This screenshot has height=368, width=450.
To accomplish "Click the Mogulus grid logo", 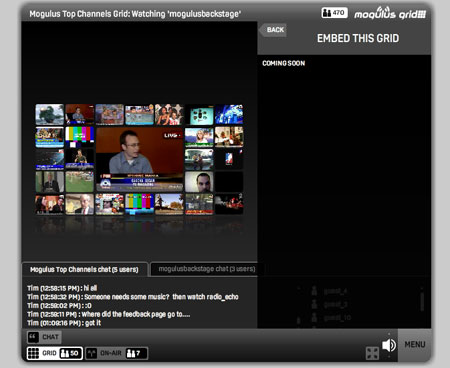I will pyautogui.click(x=390, y=13).
